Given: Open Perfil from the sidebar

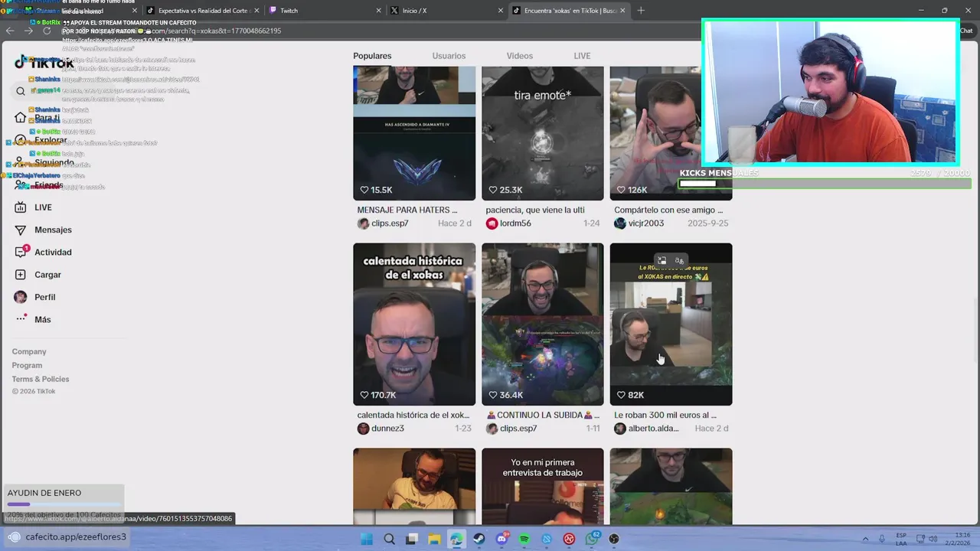Looking at the screenshot, I should point(34,297).
